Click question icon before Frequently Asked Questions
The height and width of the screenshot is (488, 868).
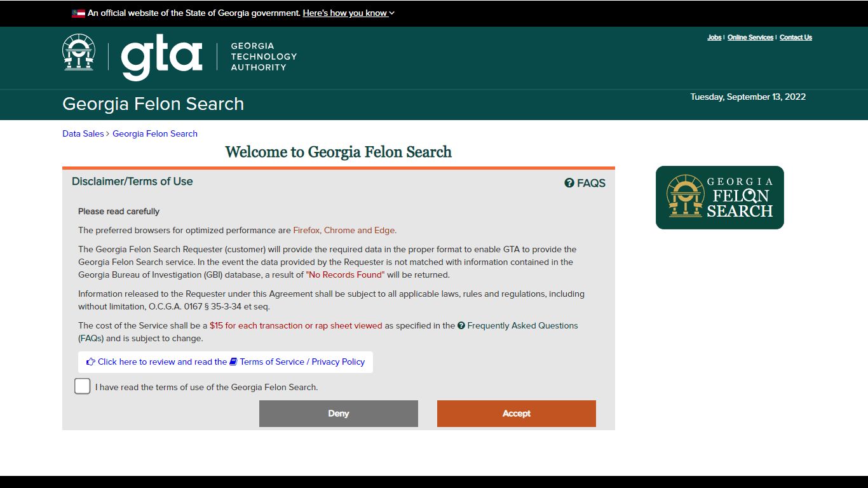[x=461, y=325]
